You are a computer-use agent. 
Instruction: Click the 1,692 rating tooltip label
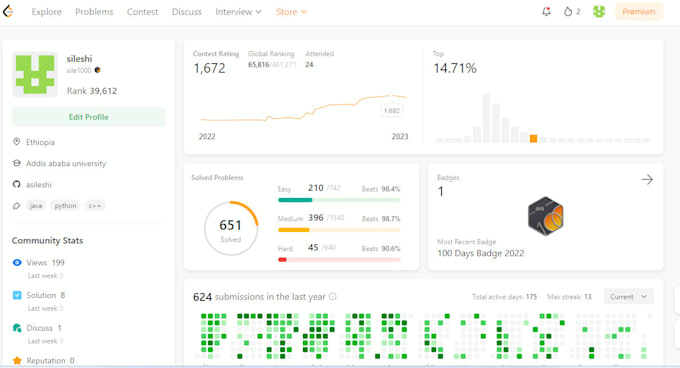(392, 111)
